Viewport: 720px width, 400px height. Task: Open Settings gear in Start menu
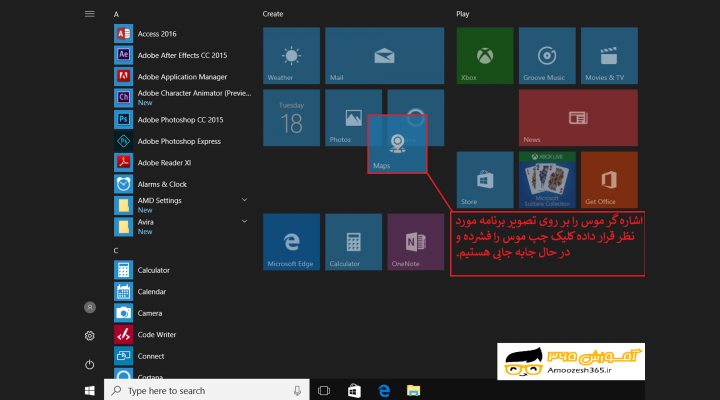[x=90, y=336]
